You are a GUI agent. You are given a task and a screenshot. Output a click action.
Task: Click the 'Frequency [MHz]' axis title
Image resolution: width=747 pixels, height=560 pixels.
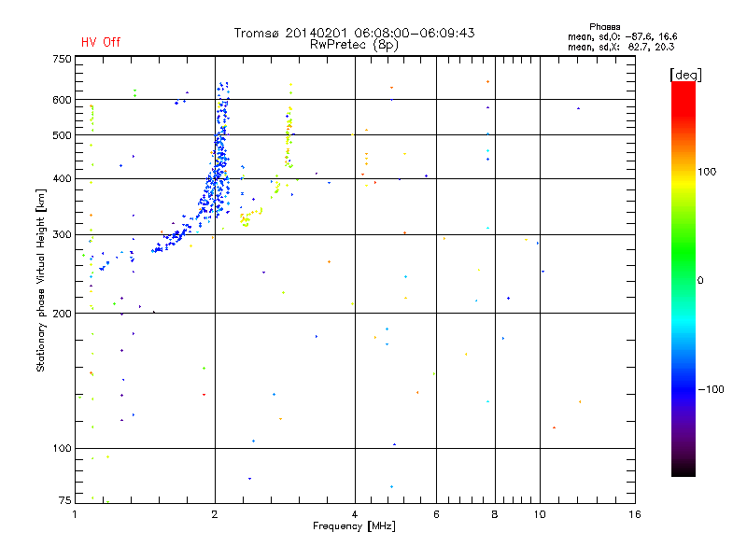[x=354, y=526]
